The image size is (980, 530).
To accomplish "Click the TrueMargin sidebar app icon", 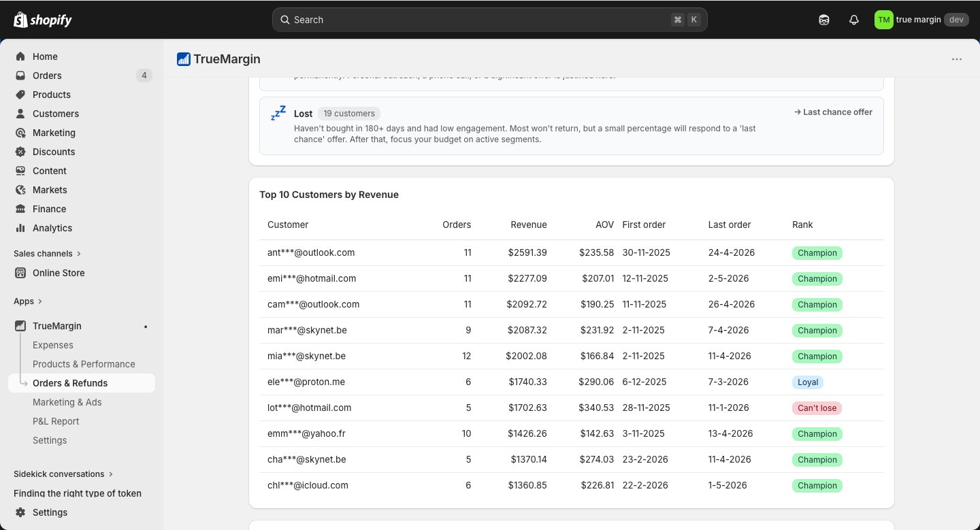I will [x=20, y=326].
